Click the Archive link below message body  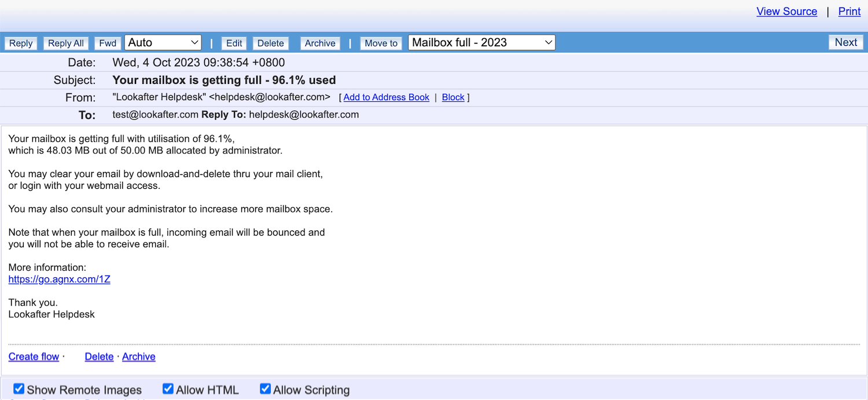click(x=138, y=357)
